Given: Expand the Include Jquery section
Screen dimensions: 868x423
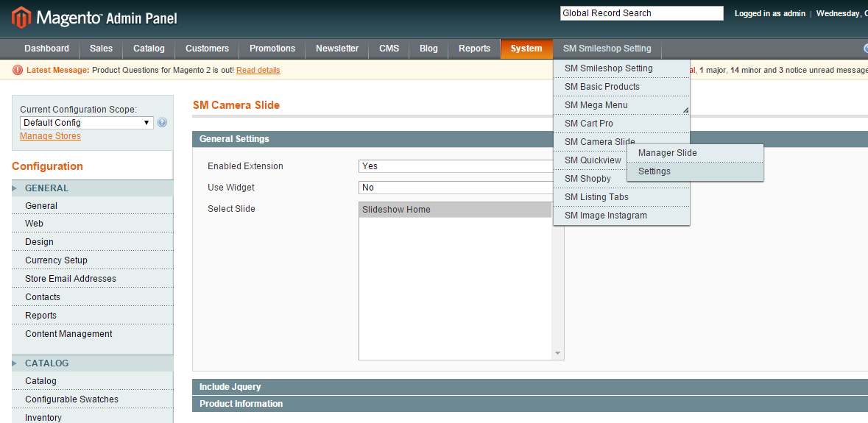Looking at the screenshot, I should [x=530, y=386].
